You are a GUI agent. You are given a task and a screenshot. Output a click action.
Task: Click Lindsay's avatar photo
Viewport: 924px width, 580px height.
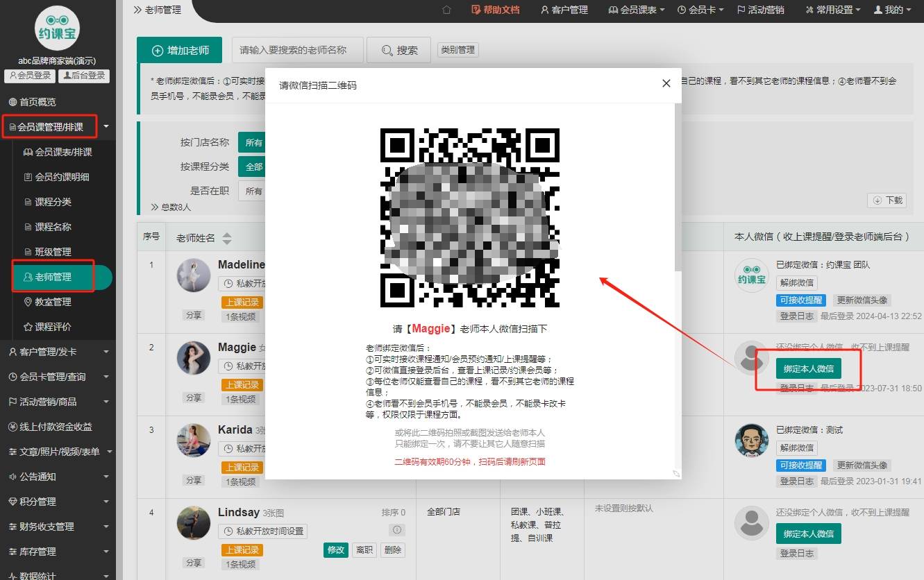194,523
